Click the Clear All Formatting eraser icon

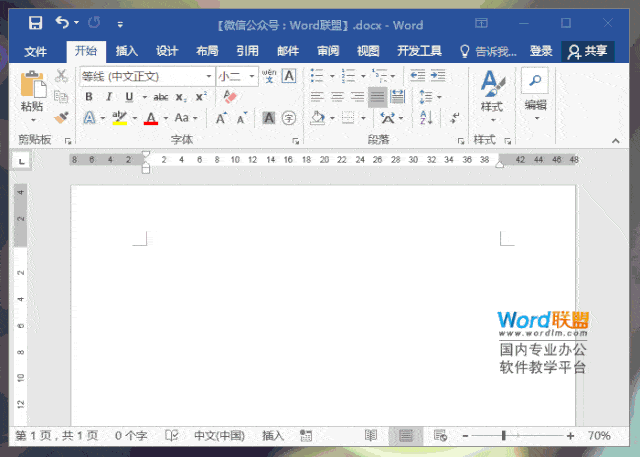point(230,97)
